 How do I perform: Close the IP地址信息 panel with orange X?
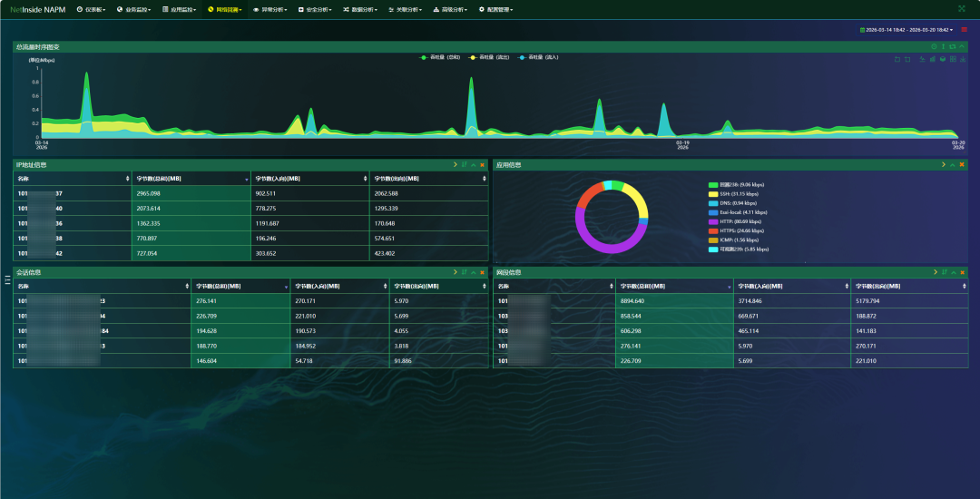(x=482, y=165)
